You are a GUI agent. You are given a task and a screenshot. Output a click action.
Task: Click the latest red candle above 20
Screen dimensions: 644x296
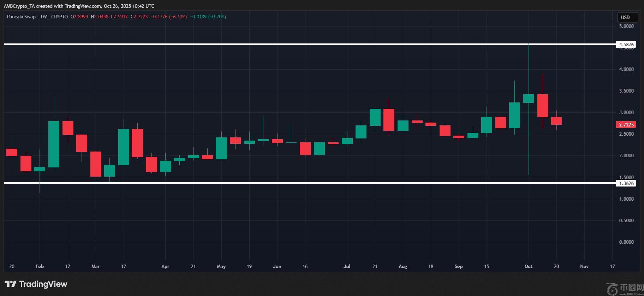pos(556,121)
